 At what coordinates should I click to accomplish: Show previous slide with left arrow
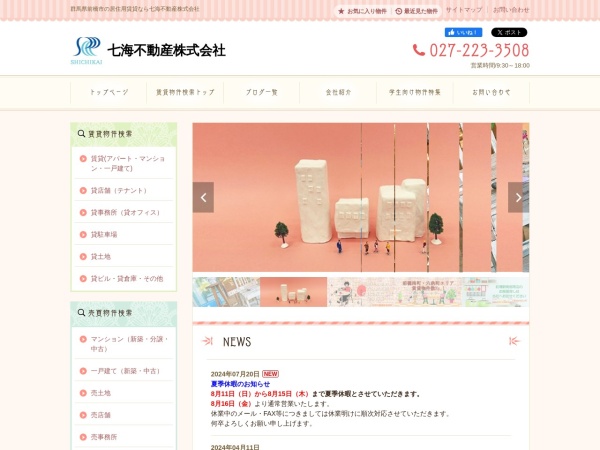203,197
